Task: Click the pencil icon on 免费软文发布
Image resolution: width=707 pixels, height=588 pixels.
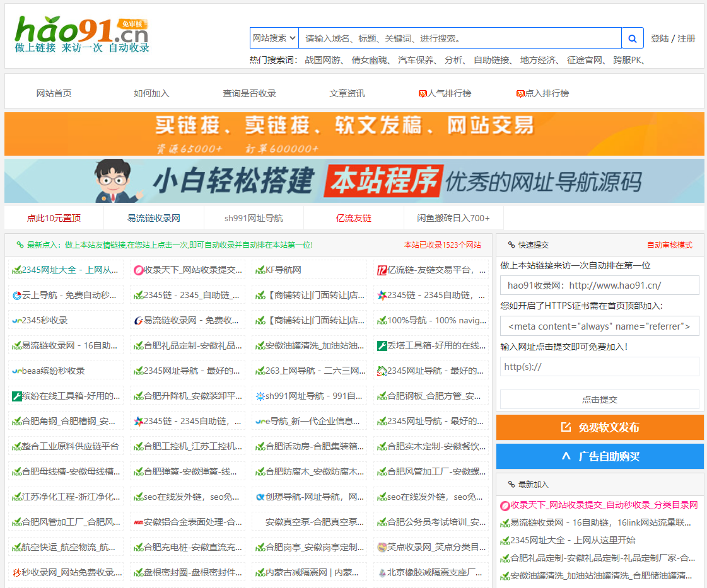Action: tap(564, 427)
